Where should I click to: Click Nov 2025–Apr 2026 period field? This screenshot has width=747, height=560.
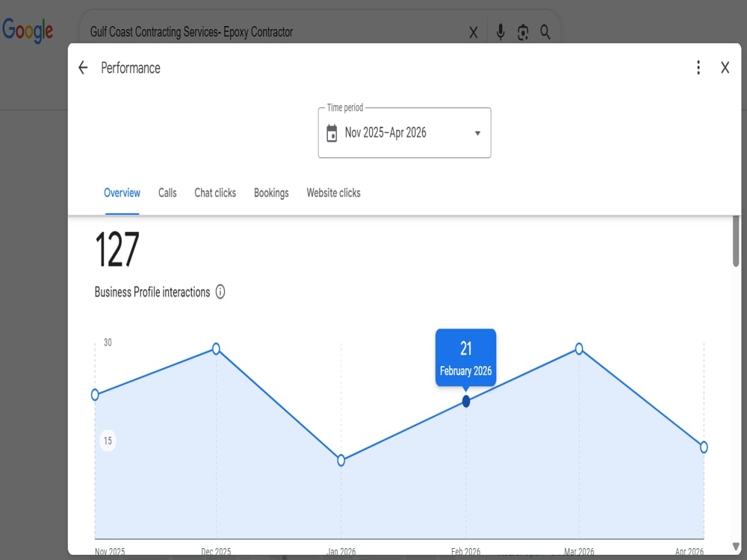point(404,133)
